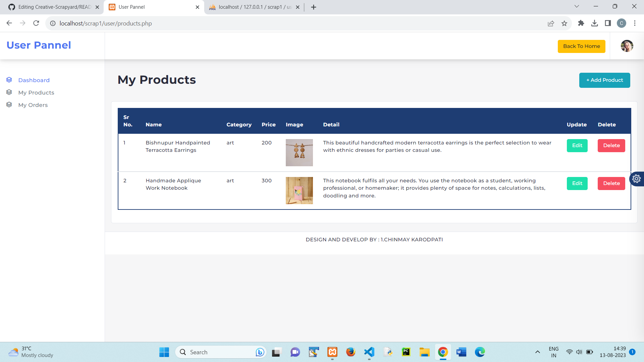Launch XAMPP from the taskbar
644x362 pixels.
(x=332, y=352)
